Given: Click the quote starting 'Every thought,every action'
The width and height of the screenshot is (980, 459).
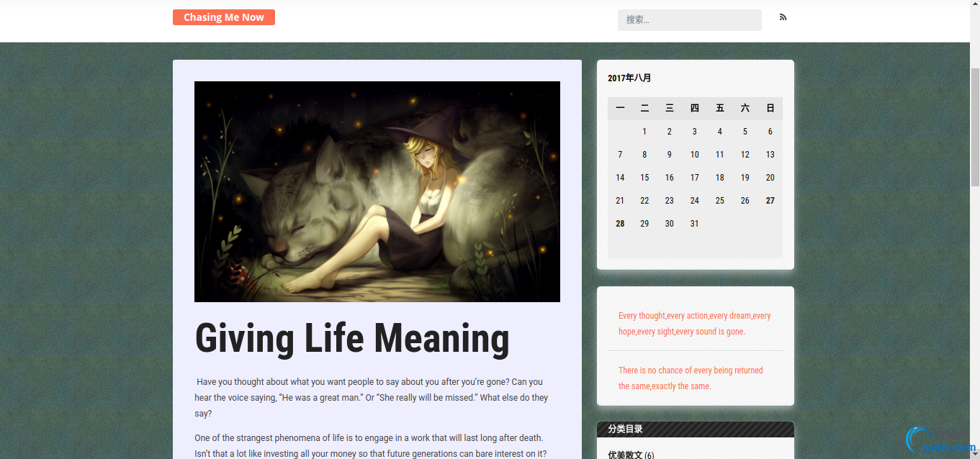Looking at the screenshot, I should click(x=695, y=324).
